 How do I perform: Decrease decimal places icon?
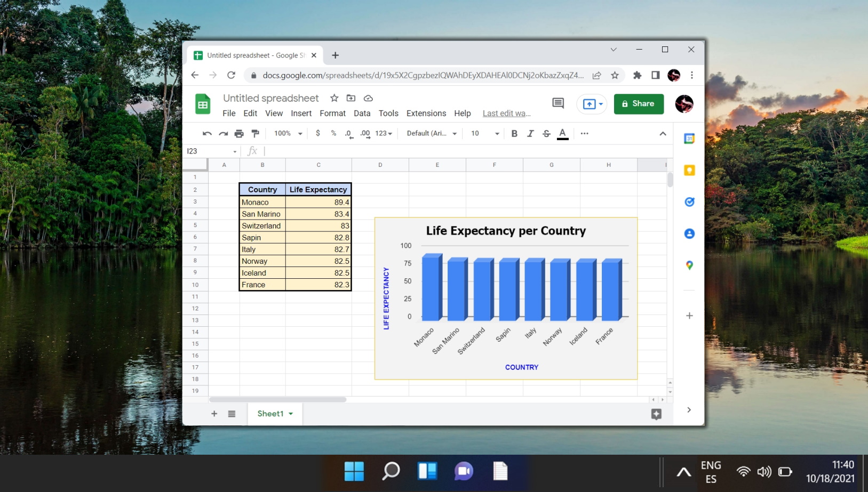[349, 134]
